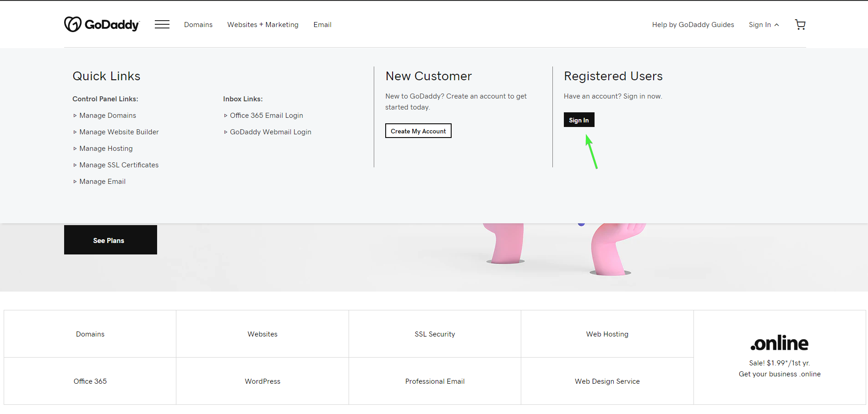Open the shopping cart icon
The width and height of the screenshot is (868, 414).
pos(800,25)
